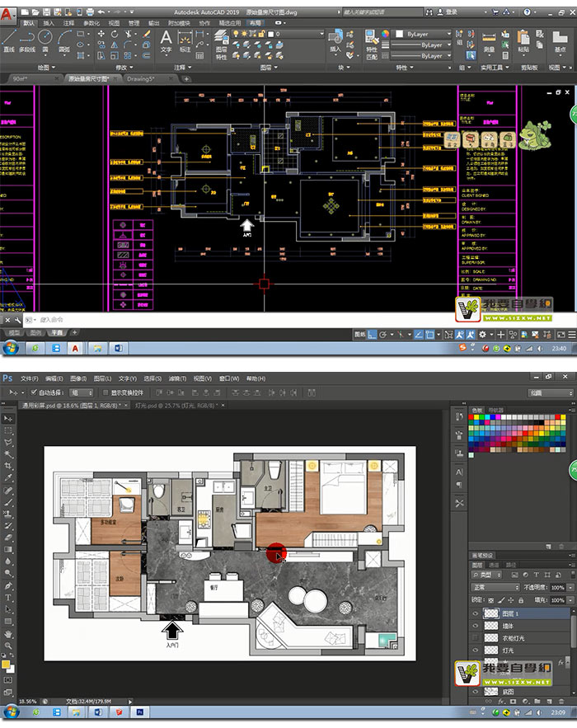Select Photoshop Crop tool
The height and width of the screenshot is (728, 577).
[8, 466]
